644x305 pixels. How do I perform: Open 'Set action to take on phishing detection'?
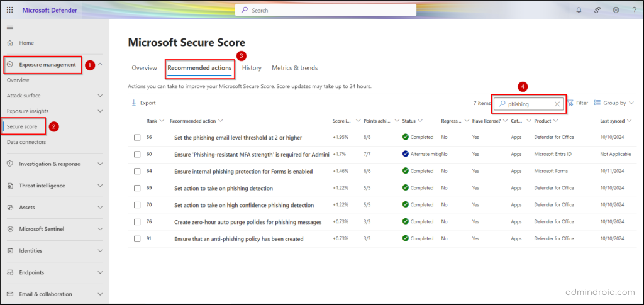(223, 188)
